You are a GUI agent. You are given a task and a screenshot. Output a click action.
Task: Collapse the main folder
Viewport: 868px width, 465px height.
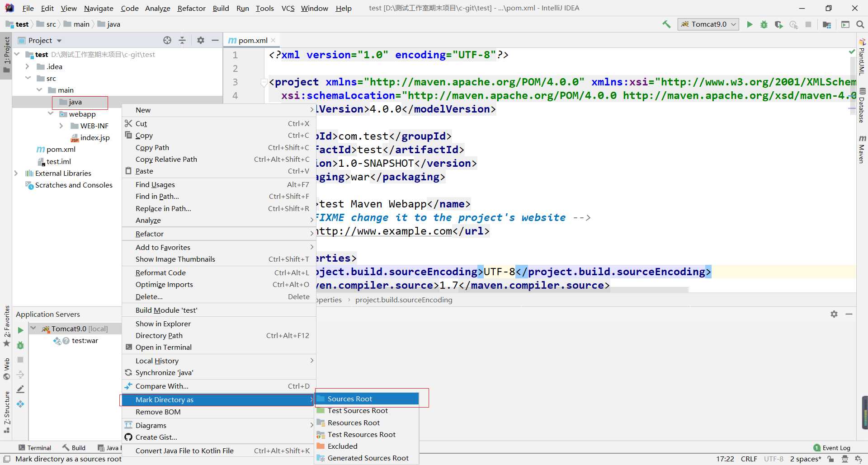pos(39,90)
